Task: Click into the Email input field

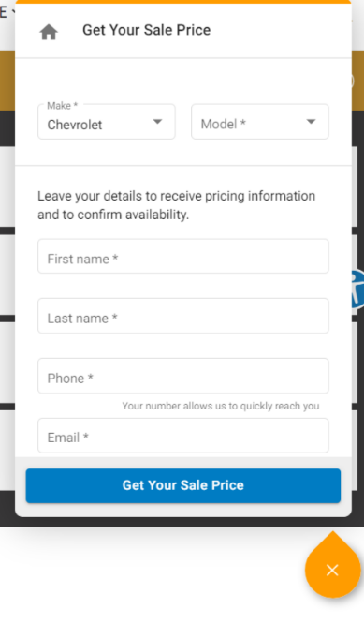Action: [183, 436]
